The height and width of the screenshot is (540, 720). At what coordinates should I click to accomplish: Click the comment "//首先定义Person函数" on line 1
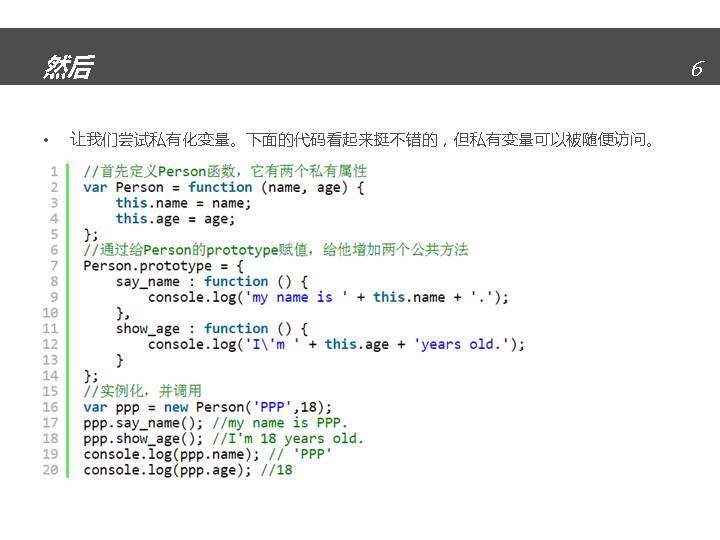pos(225,171)
